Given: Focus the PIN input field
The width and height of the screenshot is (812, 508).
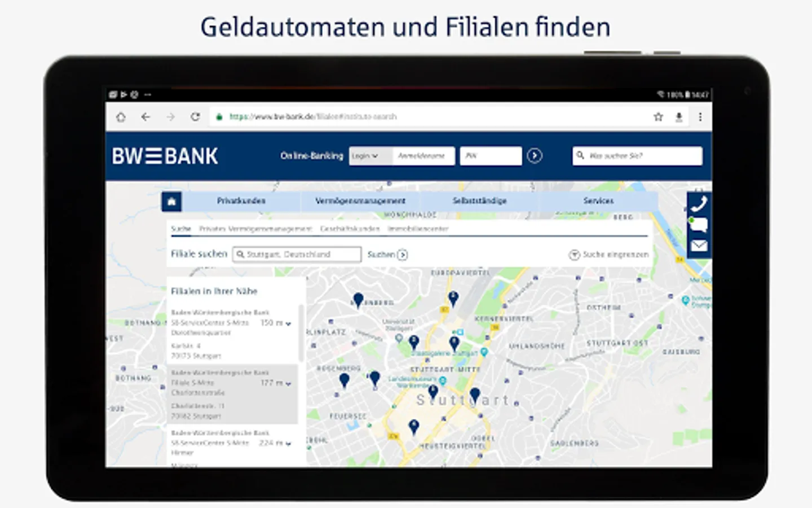Looking at the screenshot, I should [x=491, y=156].
